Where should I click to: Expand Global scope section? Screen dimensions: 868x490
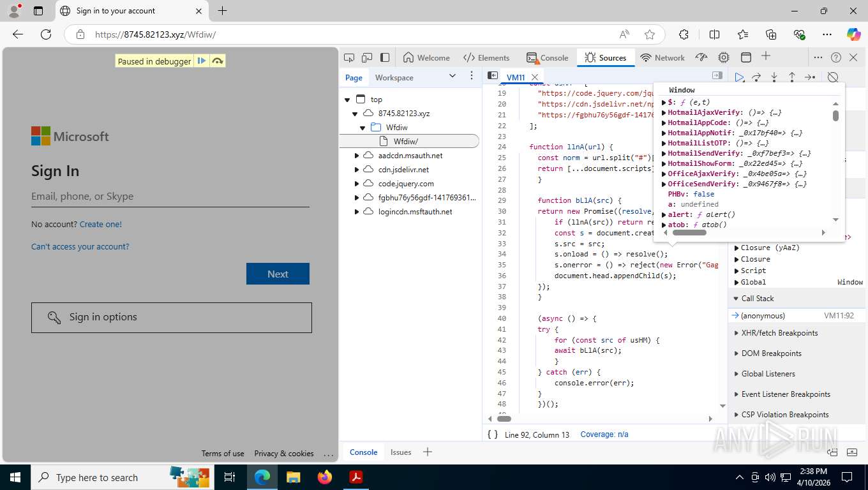(737, 282)
